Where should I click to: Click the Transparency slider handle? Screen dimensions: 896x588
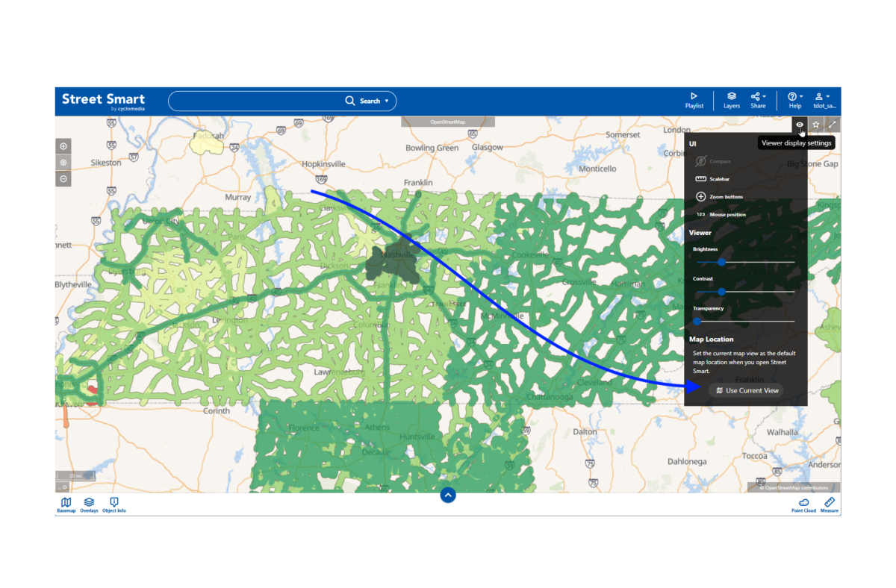(x=697, y=322)
